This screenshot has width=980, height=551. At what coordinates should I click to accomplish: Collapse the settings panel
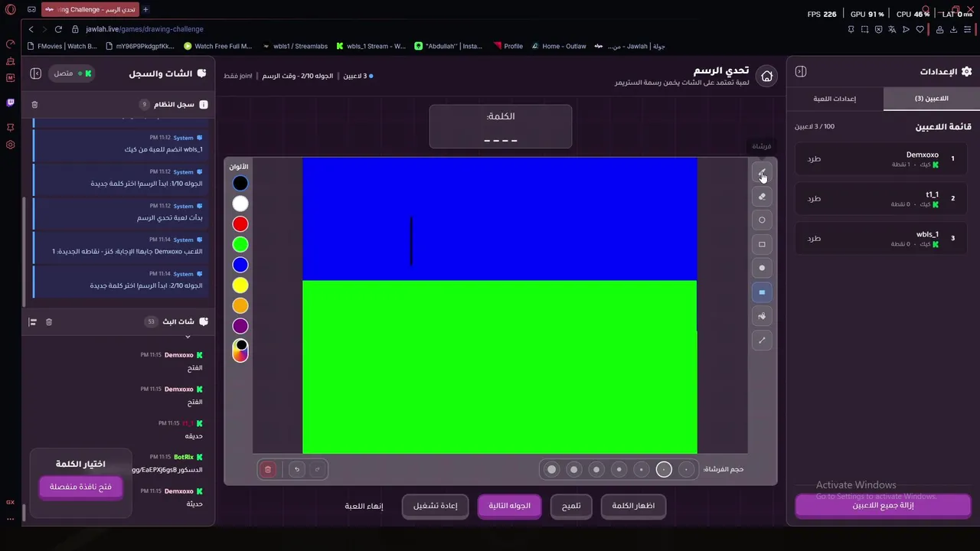(801, 71)
